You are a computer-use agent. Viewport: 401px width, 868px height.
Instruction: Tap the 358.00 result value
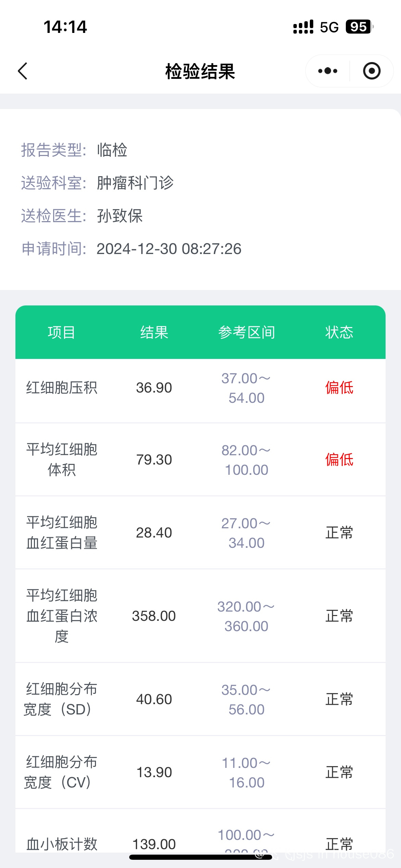click(x=154, y=616)
